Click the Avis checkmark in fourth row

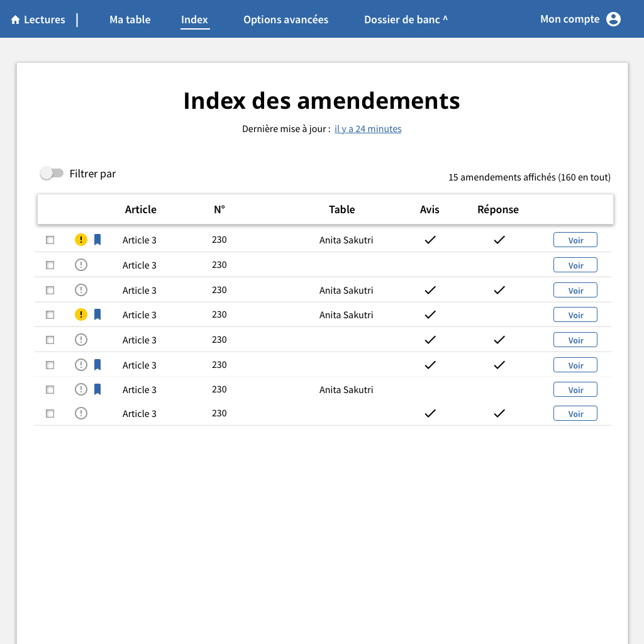click(x=430, y=315)
